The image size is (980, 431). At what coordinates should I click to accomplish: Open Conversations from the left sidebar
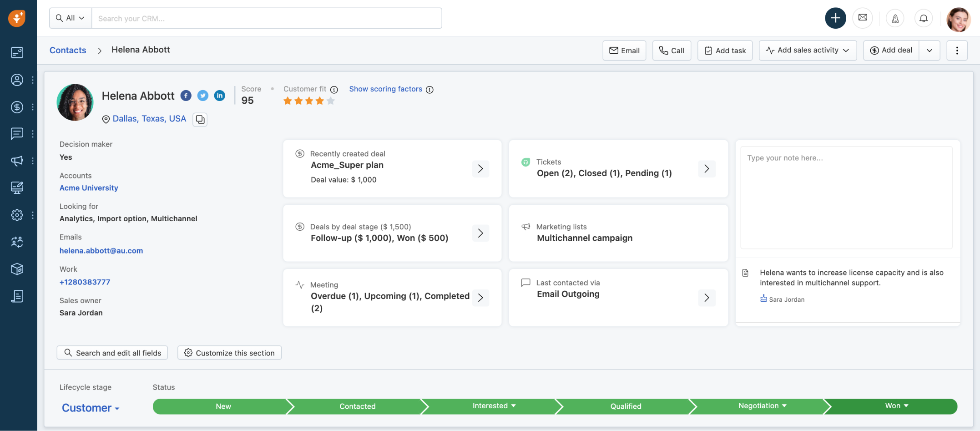17,133
